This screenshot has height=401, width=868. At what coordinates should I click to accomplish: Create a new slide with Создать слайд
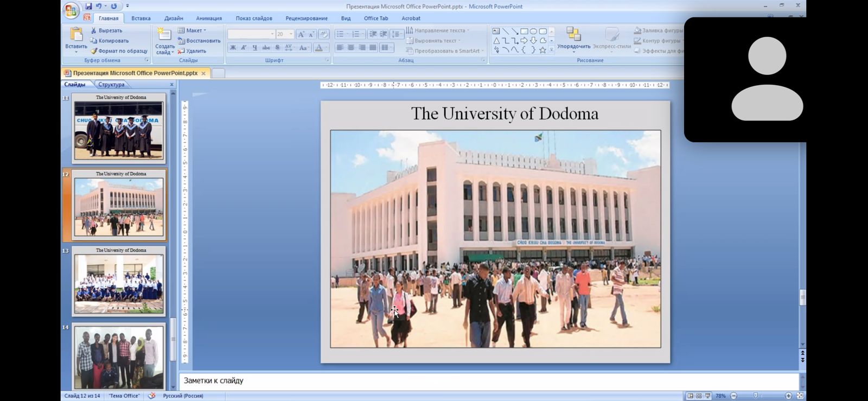[x=164, y=41]
